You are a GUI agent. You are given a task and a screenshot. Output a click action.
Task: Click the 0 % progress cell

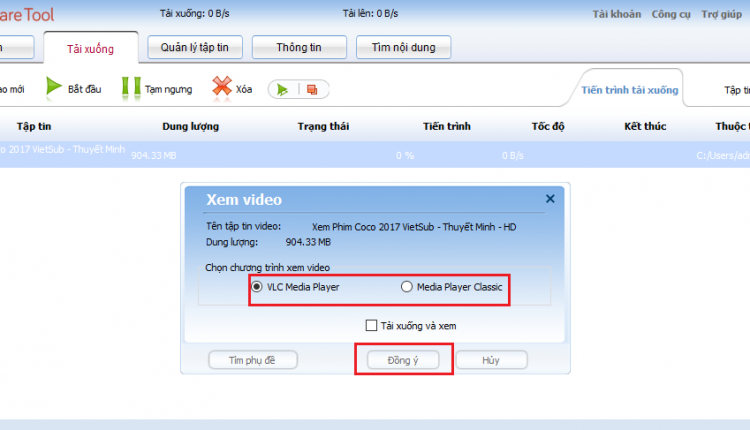tap(405, 155)
